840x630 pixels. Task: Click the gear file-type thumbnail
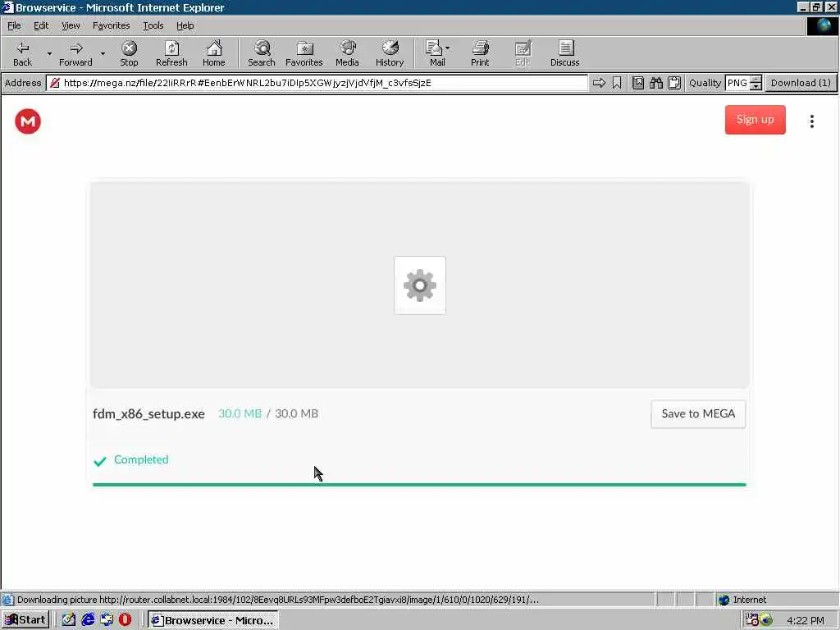click(420, 285)
